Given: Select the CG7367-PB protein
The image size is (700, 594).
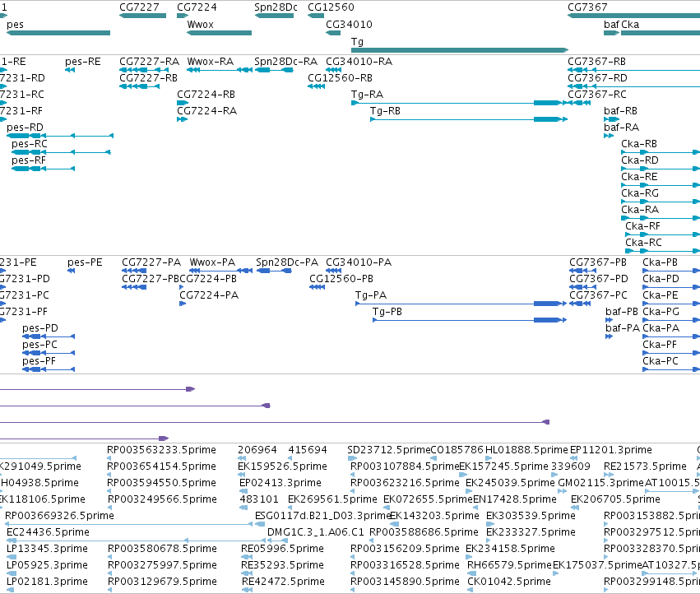Looking at the screenshot, I should click(583, 271).
